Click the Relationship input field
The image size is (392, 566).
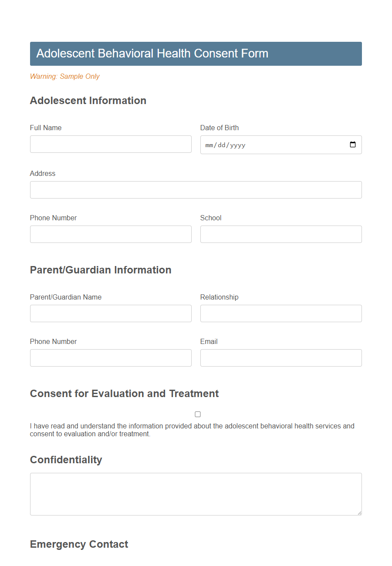pyautogui.click(x=280, y=313)
